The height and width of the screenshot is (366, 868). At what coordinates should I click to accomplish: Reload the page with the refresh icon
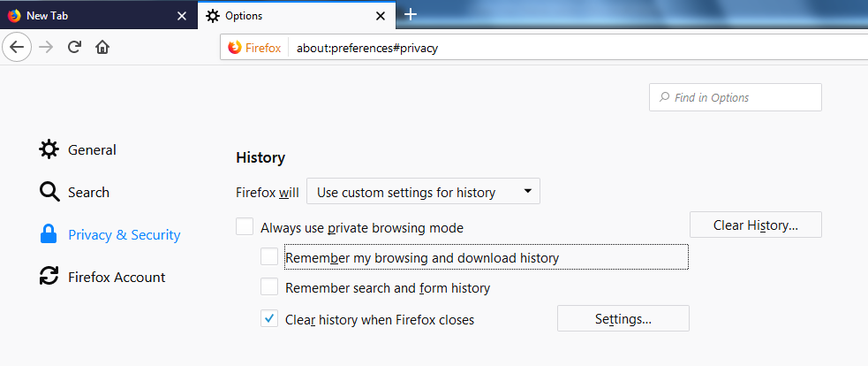[x=75, y=47]
